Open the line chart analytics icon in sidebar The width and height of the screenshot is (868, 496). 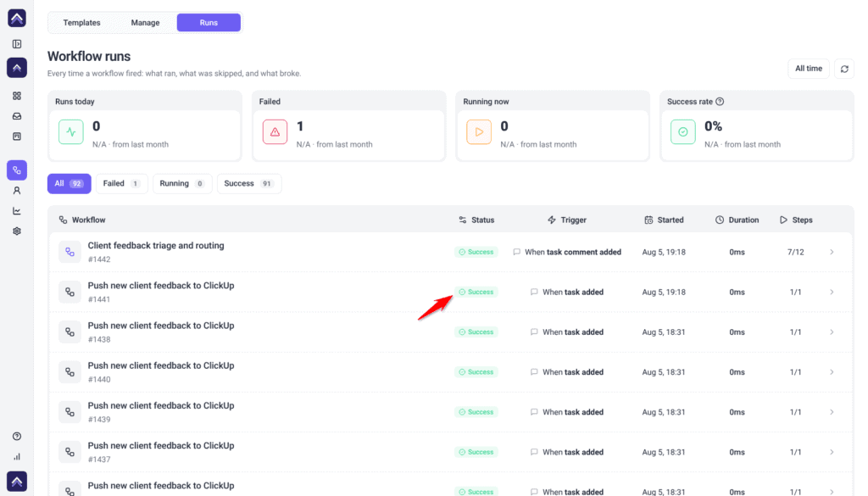[17, 211]
